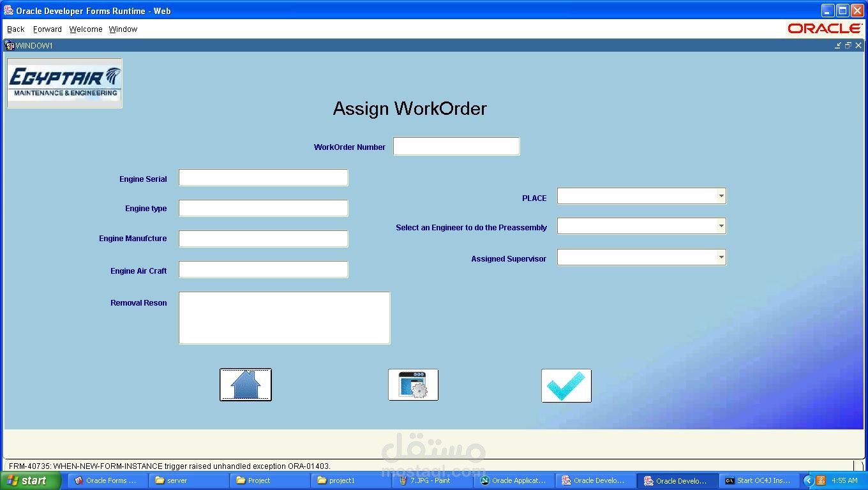This screenshot has width=868, height=490.
Task: Click the Start OC4J Instance taskbar item
Action: (x=759, y=480)
